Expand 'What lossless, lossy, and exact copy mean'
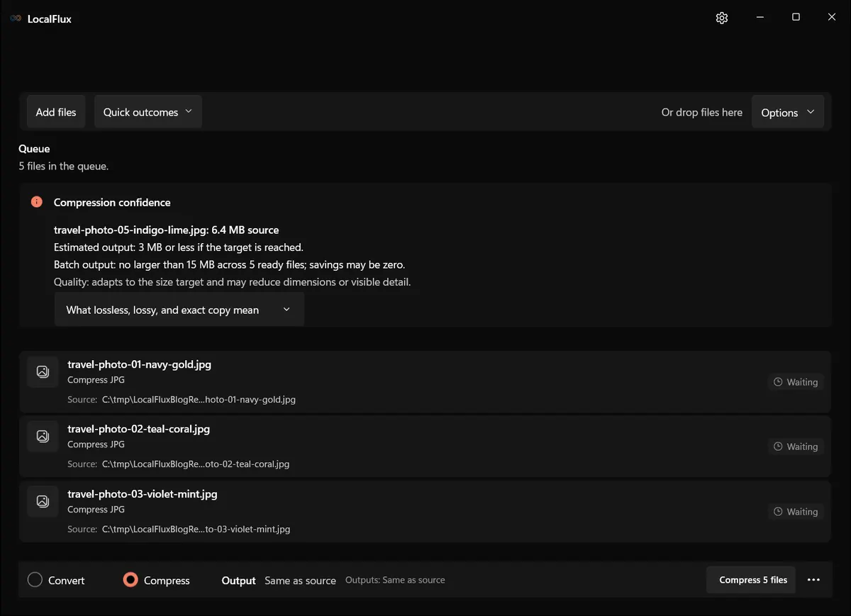The height and width of the screenshot is (616, 851). click(x=179, y=310)
